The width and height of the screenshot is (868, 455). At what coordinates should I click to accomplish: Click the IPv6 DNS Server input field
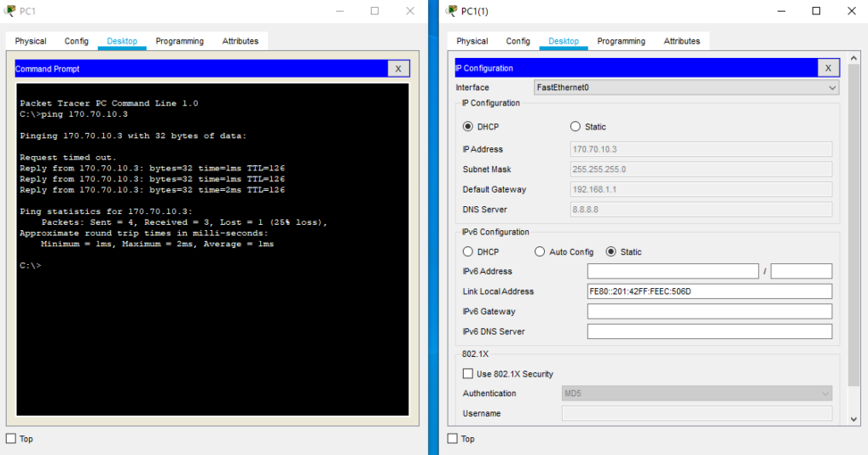(x=709, y=331)
